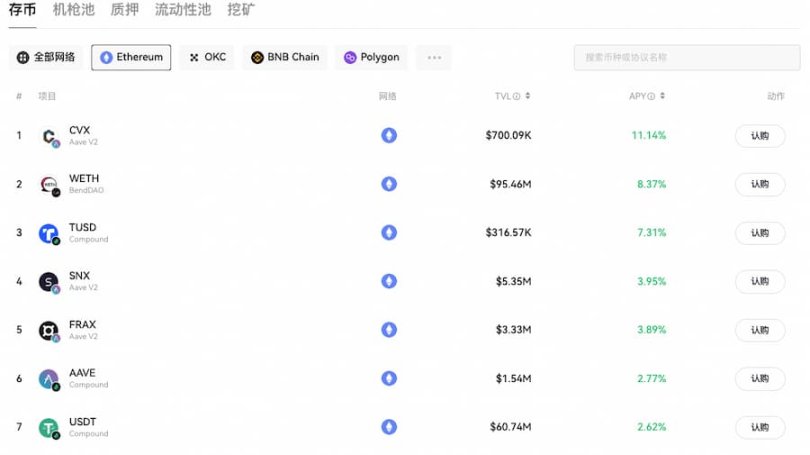Click the $3.33M TVL value

tap(513, 330)
